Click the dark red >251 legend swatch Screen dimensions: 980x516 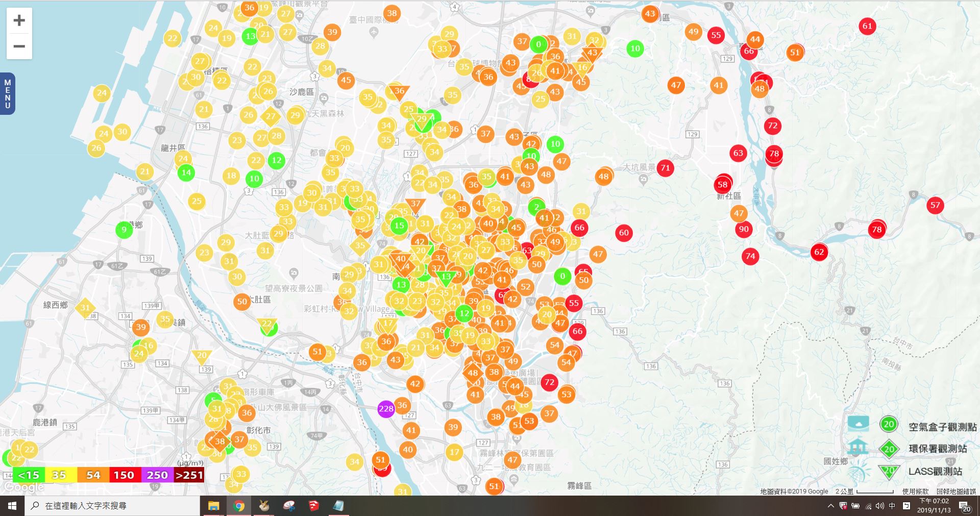[189, 475]
